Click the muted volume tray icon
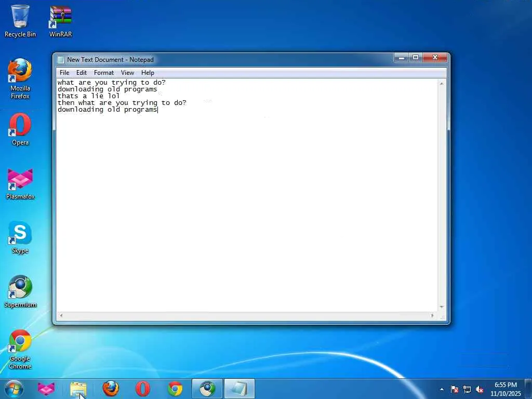The height and width of the screenshot is (399, 532). 480,390
